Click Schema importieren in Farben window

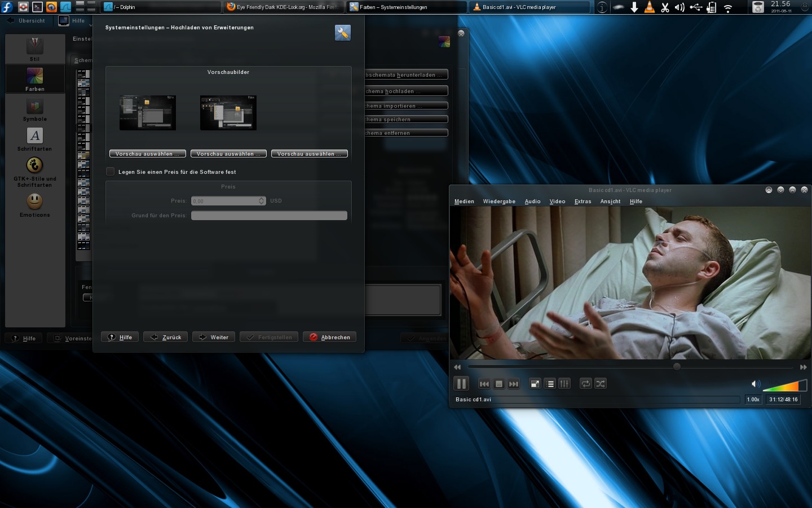click(x=407, y=106)
